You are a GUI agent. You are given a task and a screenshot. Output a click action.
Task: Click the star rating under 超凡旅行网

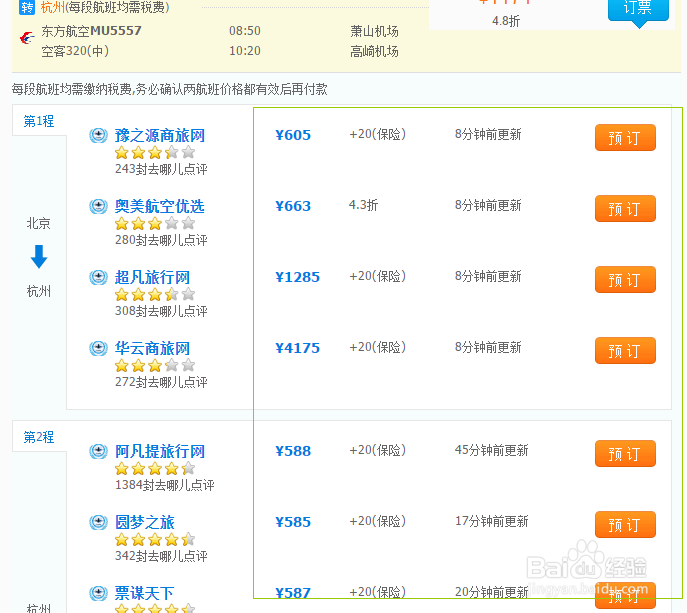tap(155, 294)
